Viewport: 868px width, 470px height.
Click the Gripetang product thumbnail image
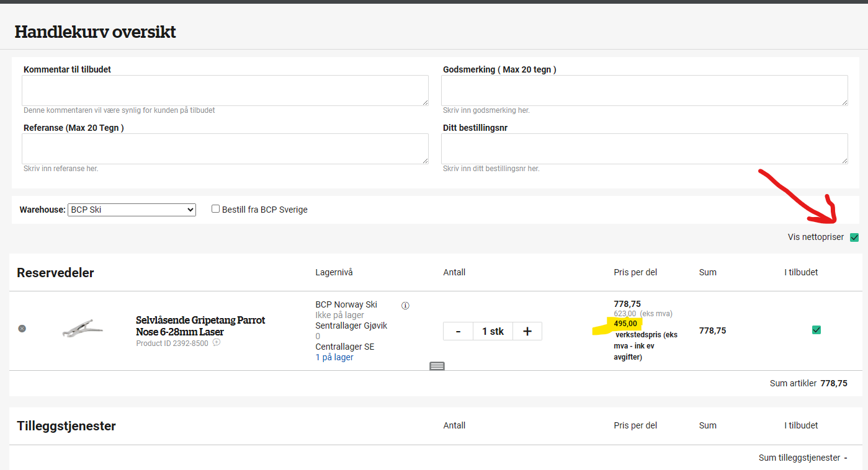[x=83, y=327]
